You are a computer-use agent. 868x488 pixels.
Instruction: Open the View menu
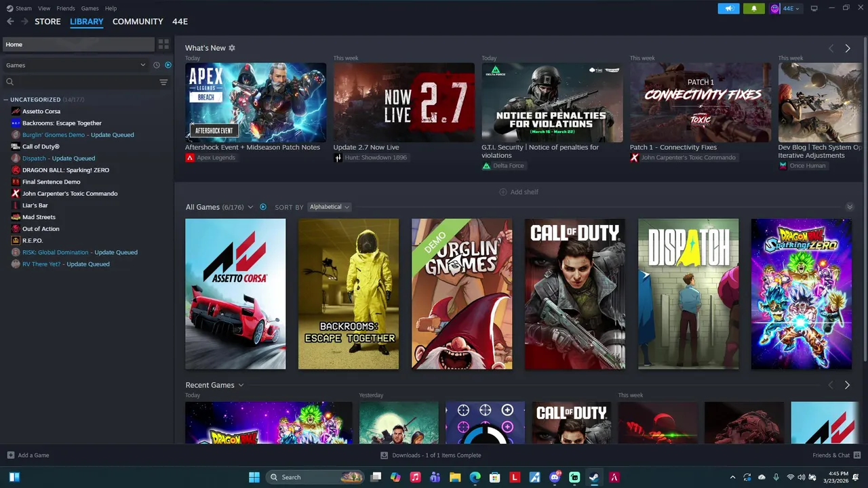coord(44,8)
